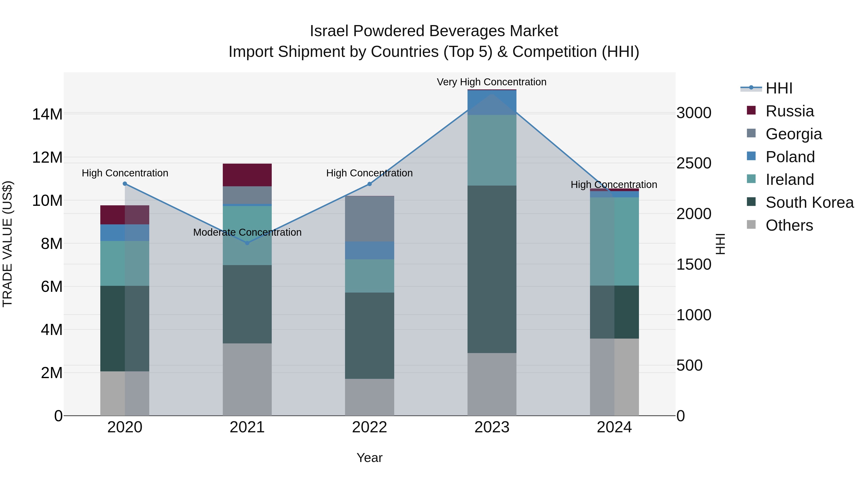The height and width of the screenshot is (488, 868).
Task: Click the 2020 x-axis tick label
Action: (x=125, y=427)
